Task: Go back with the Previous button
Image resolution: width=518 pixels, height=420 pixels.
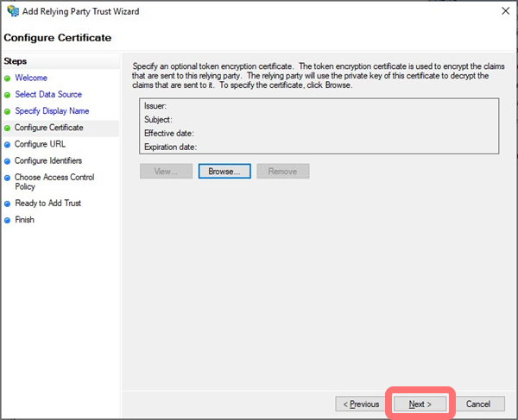Action: (x=361, y=404)
